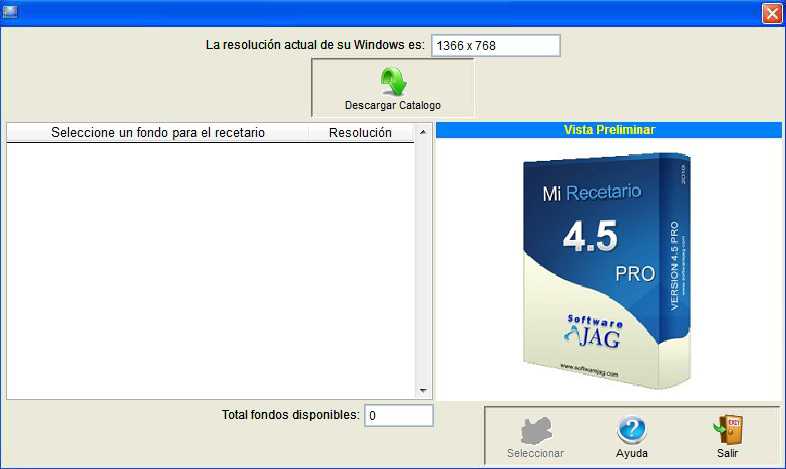Click the Salir text label
This screenshot has width=786, height=469.
[727, 453]
